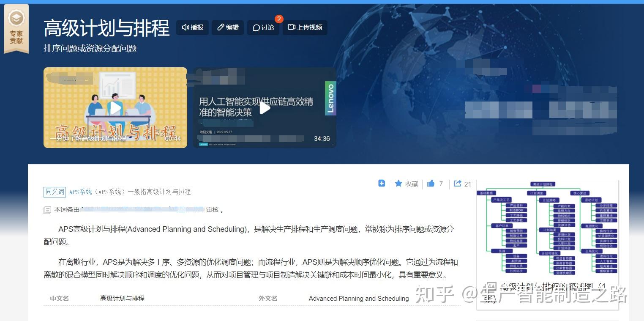The width and height of the screenshot is (644, 321).
Task: Click the blue add-to-collection plus icon
Action: click(x=382, y=183)
